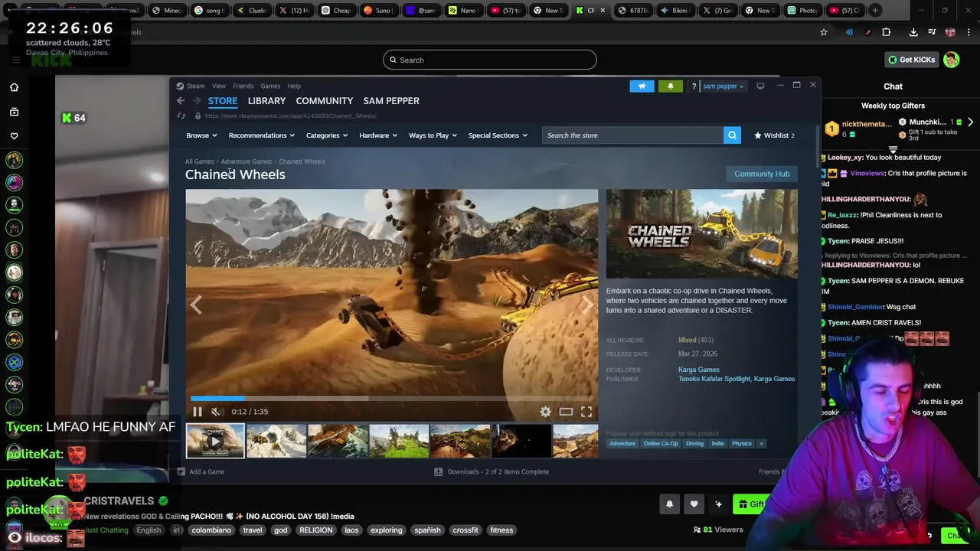Open Kick following heart in sidebar
980x551 pixels.
[14, 136]
